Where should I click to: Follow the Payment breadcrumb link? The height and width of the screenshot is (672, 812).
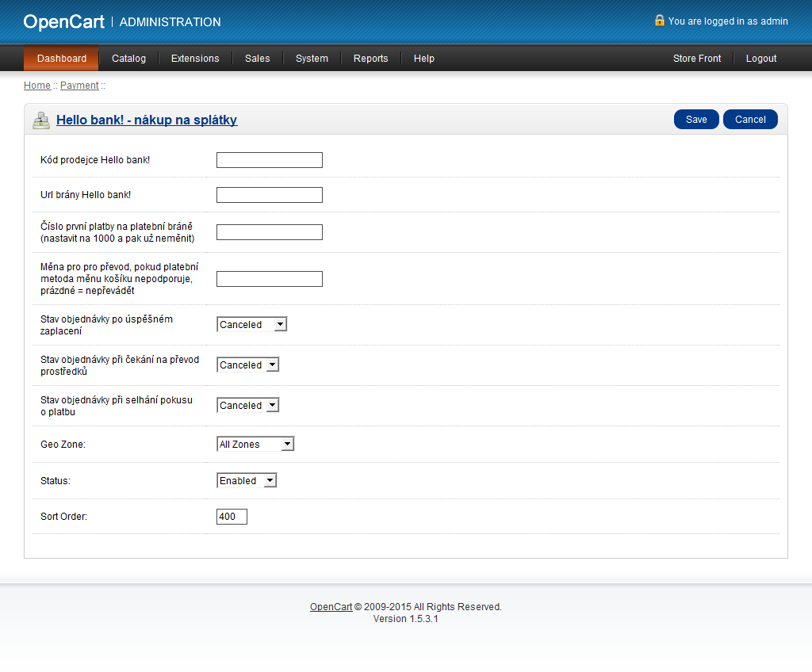pos(79,86)
